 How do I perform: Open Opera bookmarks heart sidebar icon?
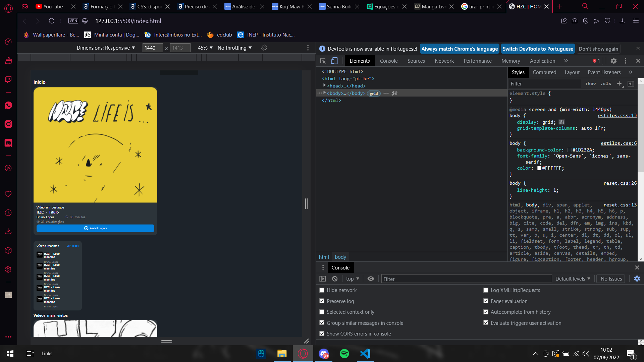(x=8, y=194)
